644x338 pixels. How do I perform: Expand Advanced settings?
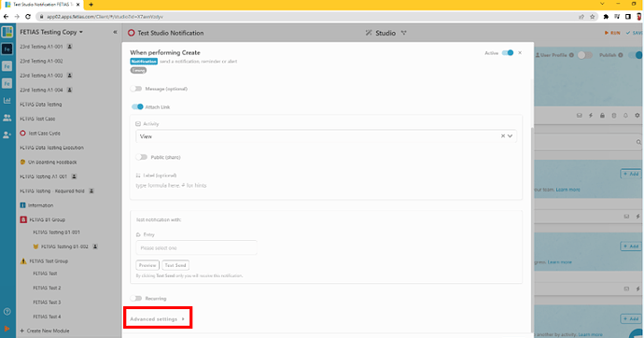coord(158,318)
